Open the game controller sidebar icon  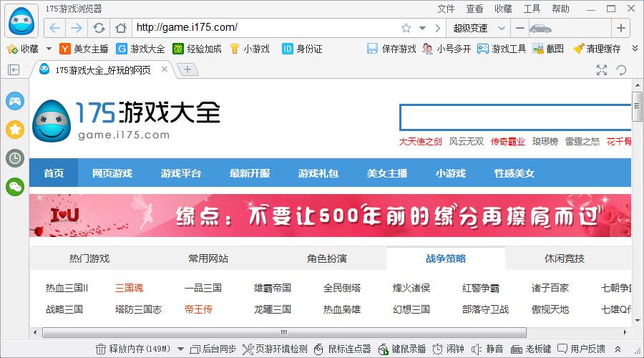pos(15,101)
